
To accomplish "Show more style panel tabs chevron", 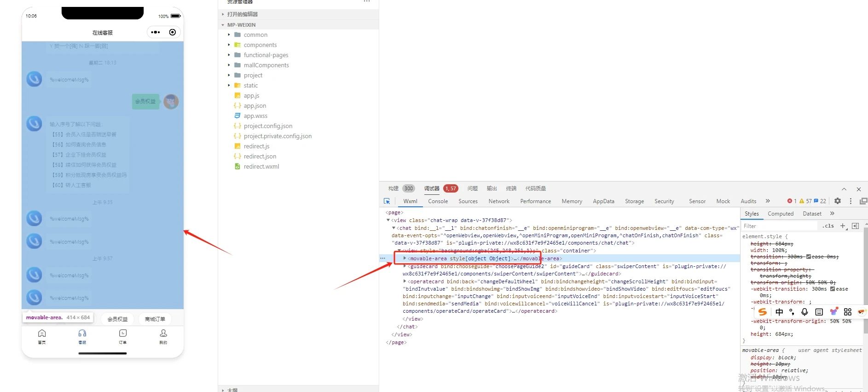I will click(x=832, y=213).
